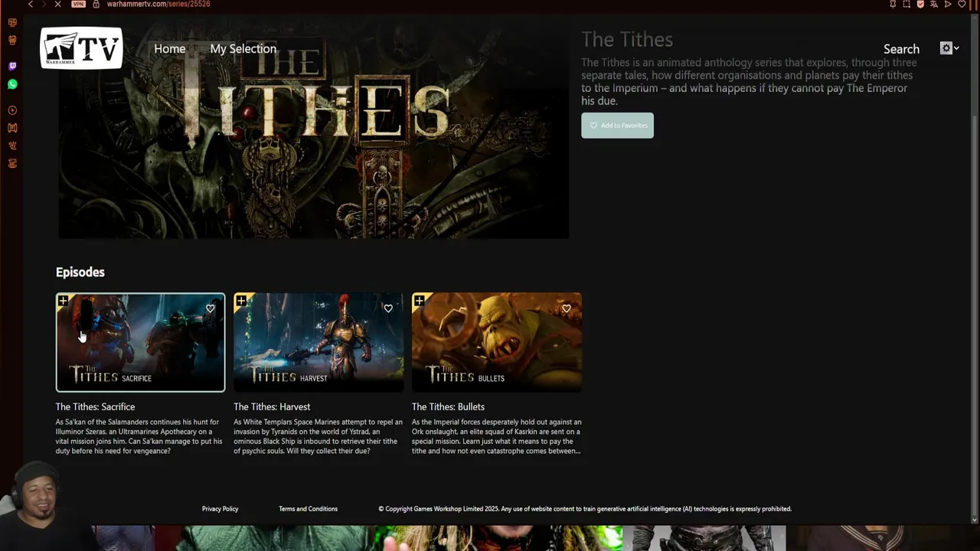Open the Terms and Conditions link
This screenshot has width=980, height=551.
308,509
